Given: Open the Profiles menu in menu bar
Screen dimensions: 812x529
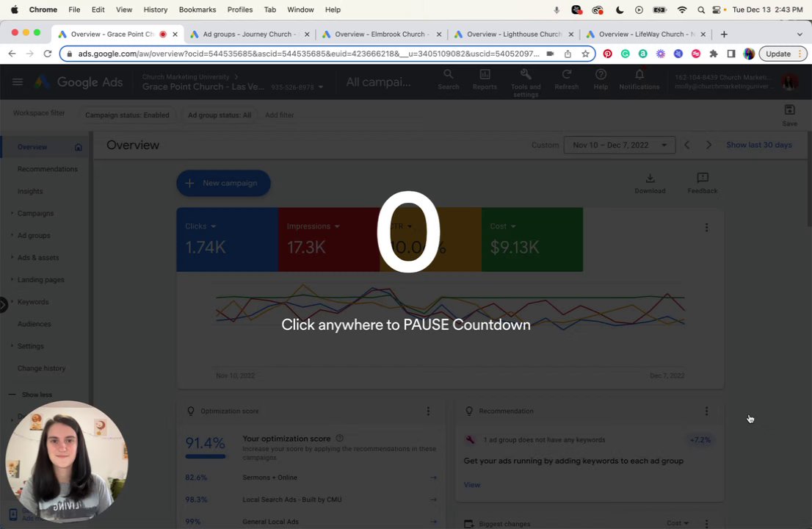Looking at the screenshot, I should pyautogui.click(x=240, y=10).
